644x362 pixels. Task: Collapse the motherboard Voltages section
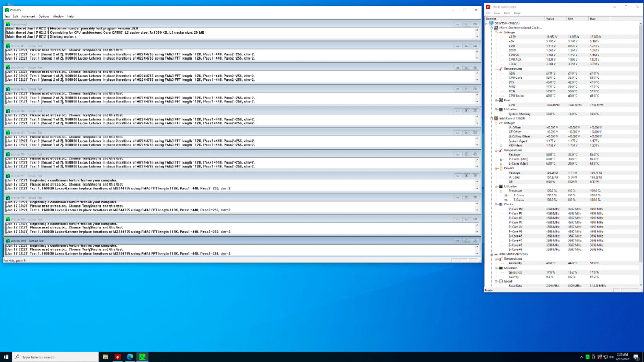[x=496, y=32]
